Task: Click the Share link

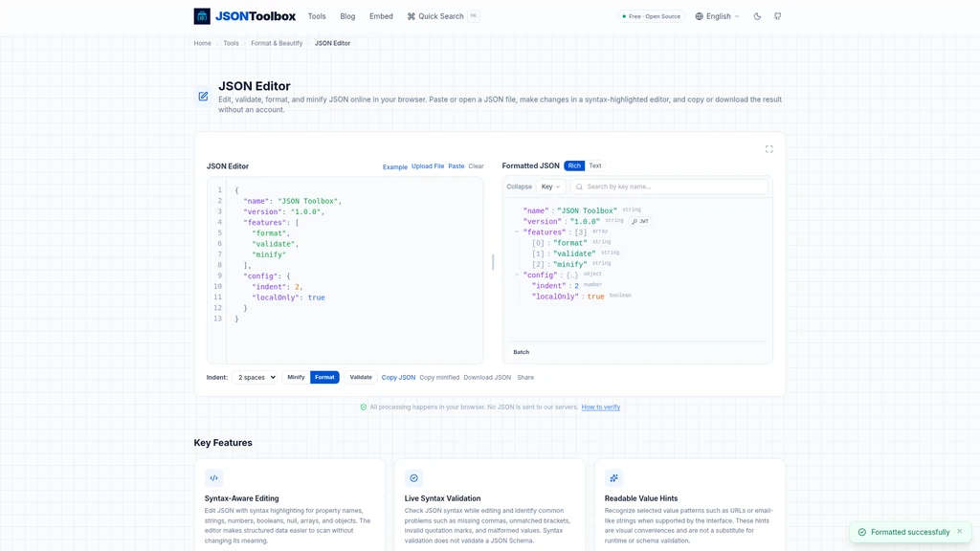Action: 525,377
